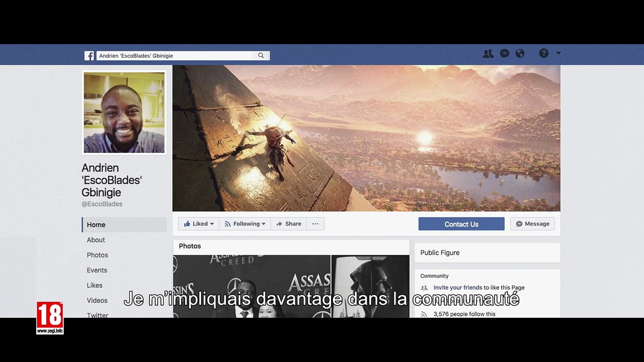Viewport: 644px width, 362px height.
Task: Click the Community heading
Action: pyautogui.click(x=435, y=276)
